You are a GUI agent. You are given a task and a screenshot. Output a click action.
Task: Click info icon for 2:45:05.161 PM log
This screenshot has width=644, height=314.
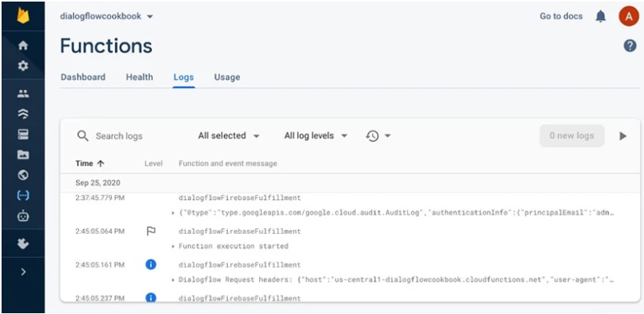pos(150,264)
